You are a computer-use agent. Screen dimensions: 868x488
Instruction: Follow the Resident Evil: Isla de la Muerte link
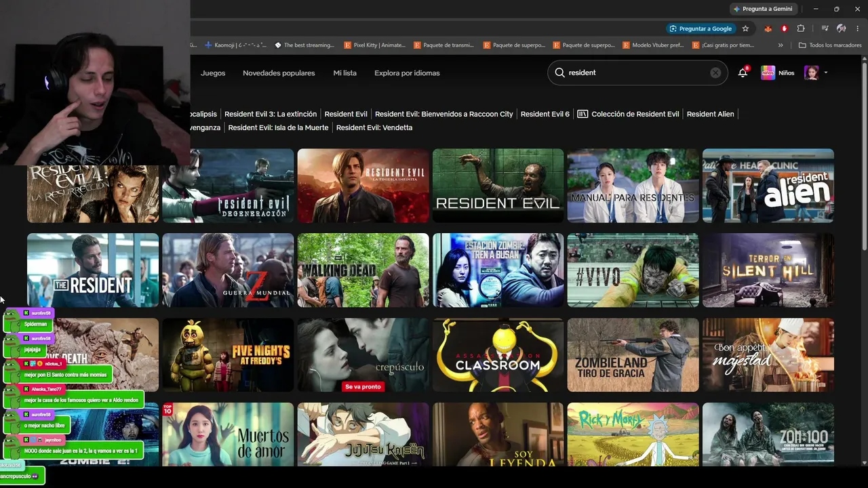pos(278,127)
